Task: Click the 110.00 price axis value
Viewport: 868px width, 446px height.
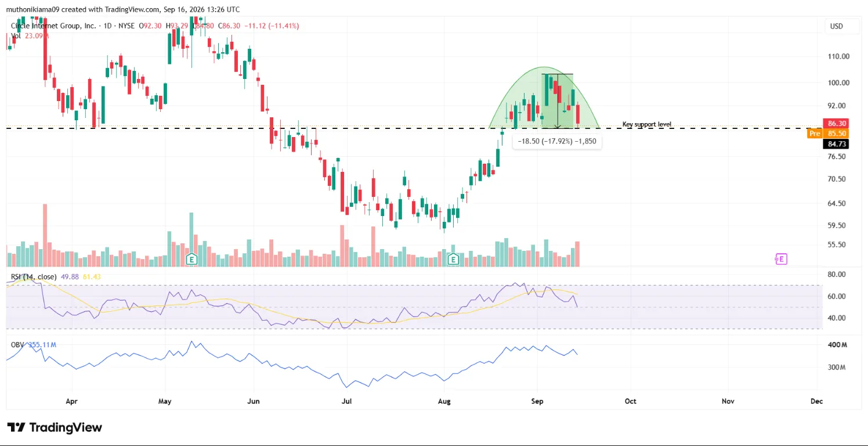Action: tap(838, 56)
